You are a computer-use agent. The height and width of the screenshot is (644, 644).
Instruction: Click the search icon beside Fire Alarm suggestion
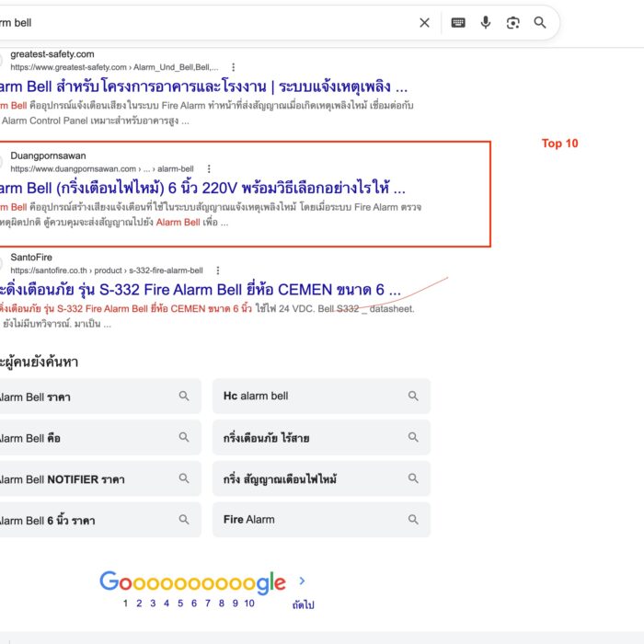tap(413, 520)
